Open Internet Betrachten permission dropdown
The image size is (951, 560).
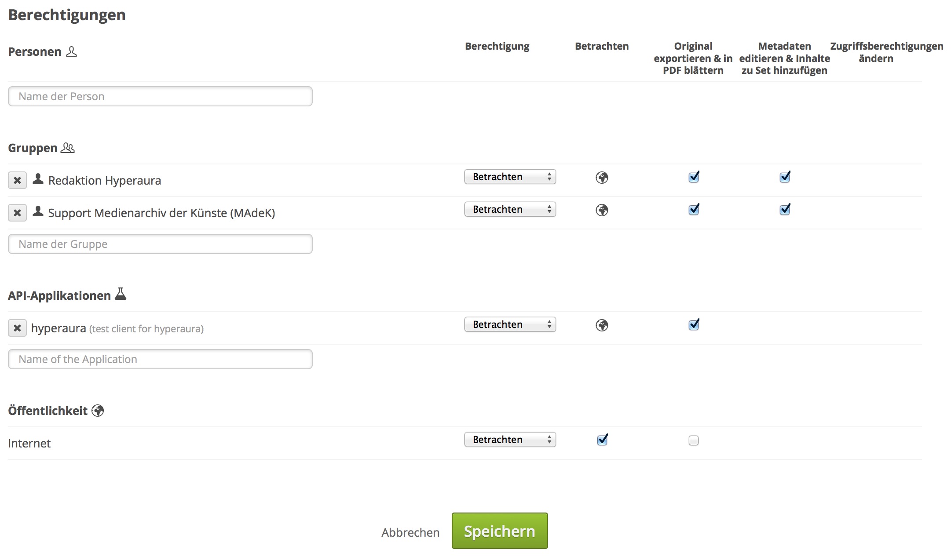pos(510,440)
